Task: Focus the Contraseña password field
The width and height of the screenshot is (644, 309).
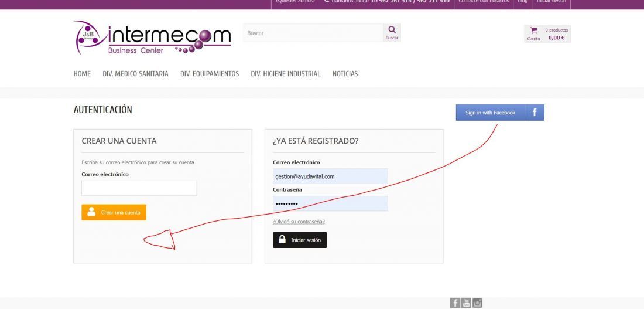Action: [x=330, y=203]
